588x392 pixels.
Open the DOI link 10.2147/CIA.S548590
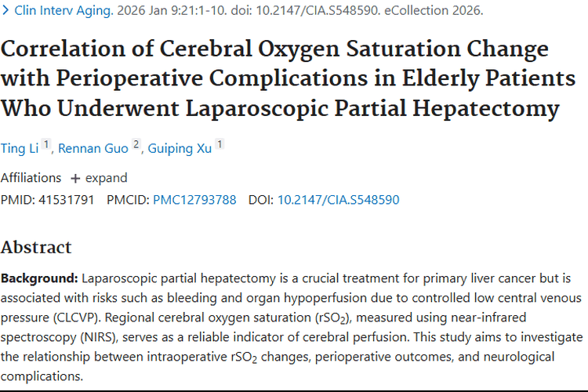click(338, 200)
